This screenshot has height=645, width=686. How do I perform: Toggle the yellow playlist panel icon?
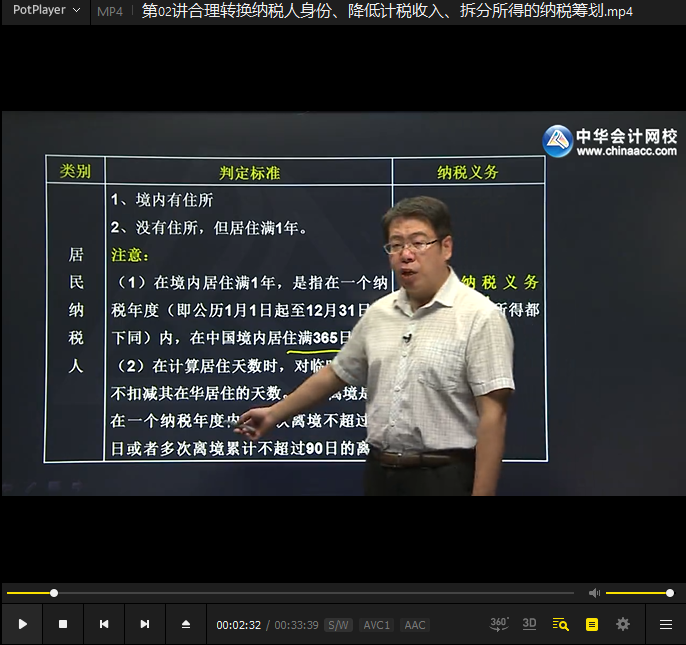[592, 624]
